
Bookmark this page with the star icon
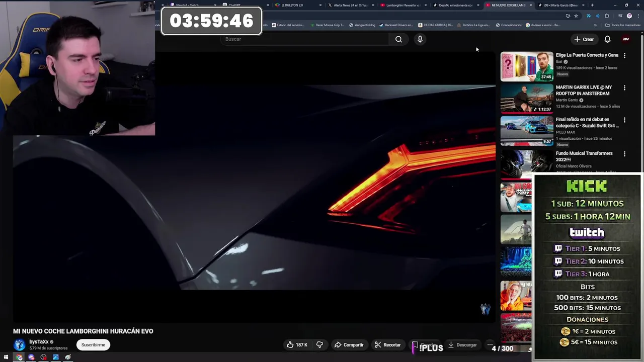click(576, 16)
